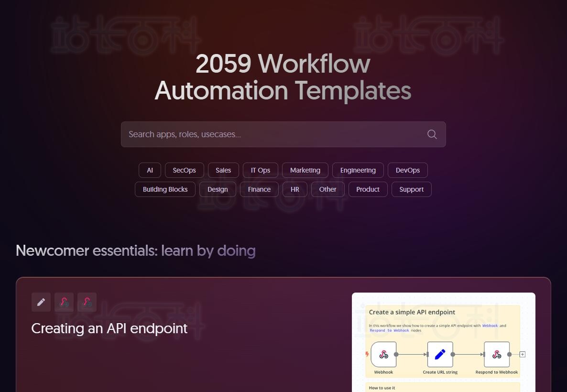The image size is (567, 392).
Task: Focus the Search apps, roles, usecases field
Action: click(x=283, y=134)
